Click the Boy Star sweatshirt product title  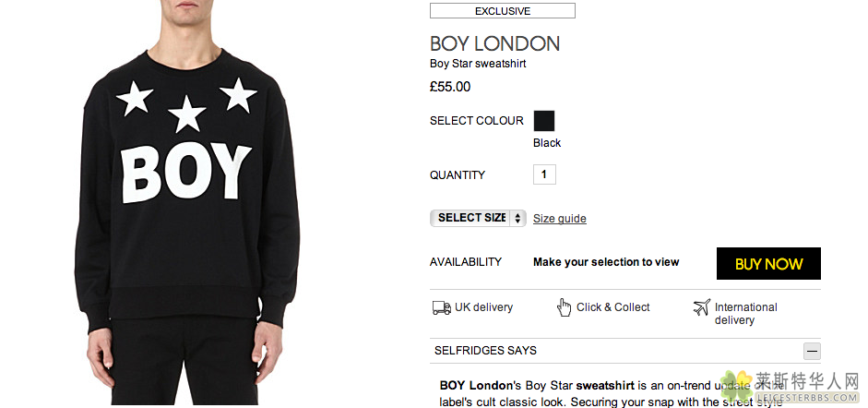478,64
